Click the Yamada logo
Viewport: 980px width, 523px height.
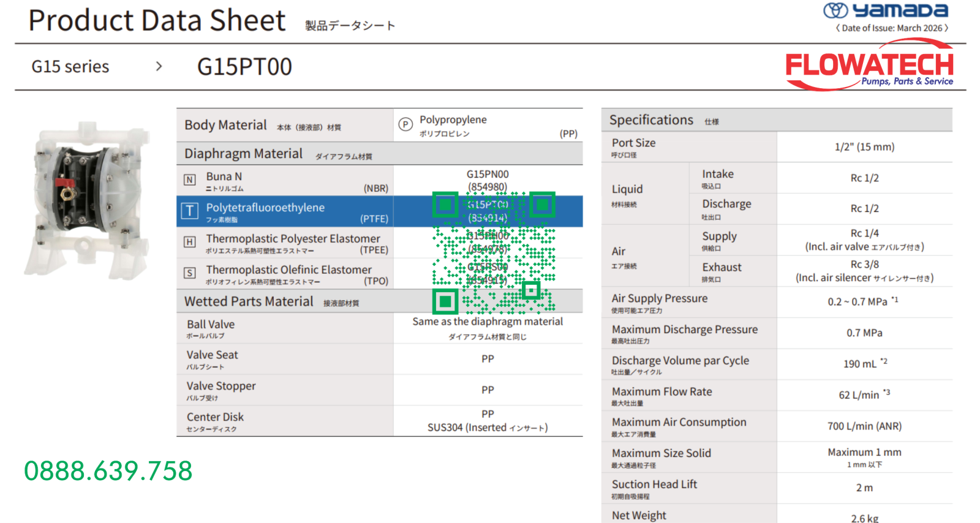coord(885,10)
